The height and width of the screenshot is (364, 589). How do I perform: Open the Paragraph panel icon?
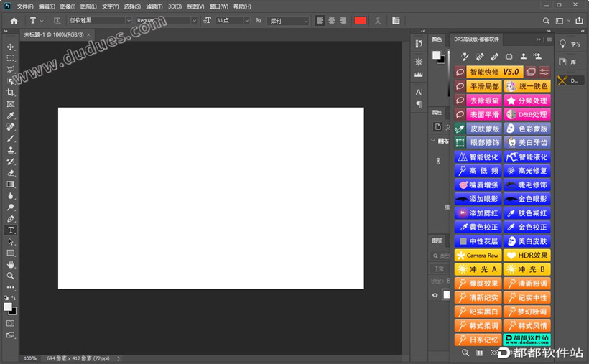419,104
